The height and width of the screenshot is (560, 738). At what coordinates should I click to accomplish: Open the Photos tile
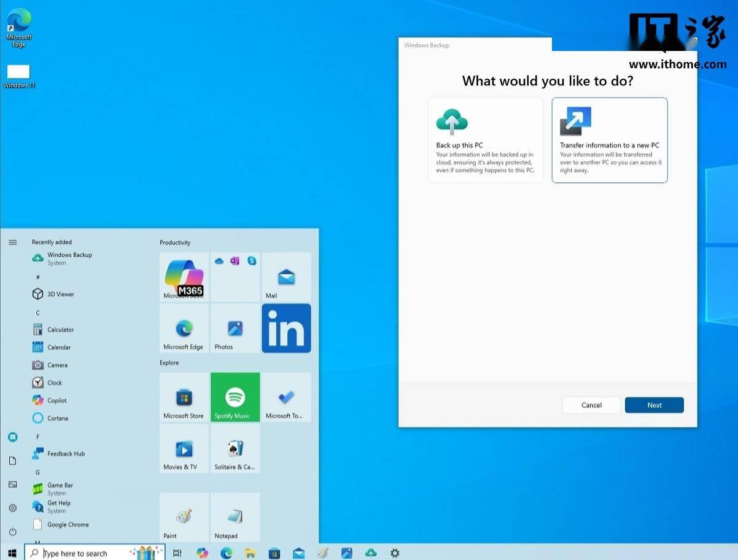point(235,329)
